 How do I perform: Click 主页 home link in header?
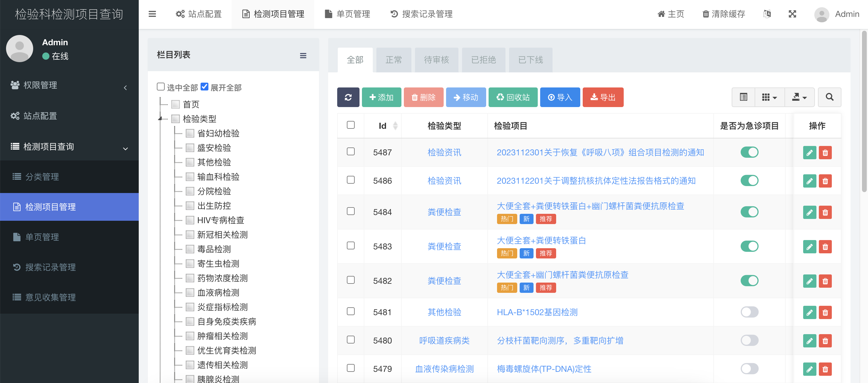[x=670, y=14]
